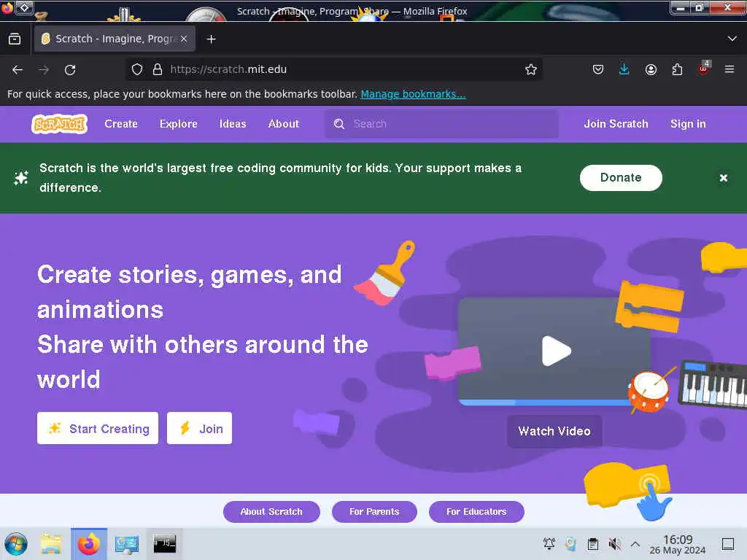Click the Firefox taskbar icon
This screenshot has height=560, width=747.
pos(88,544)
